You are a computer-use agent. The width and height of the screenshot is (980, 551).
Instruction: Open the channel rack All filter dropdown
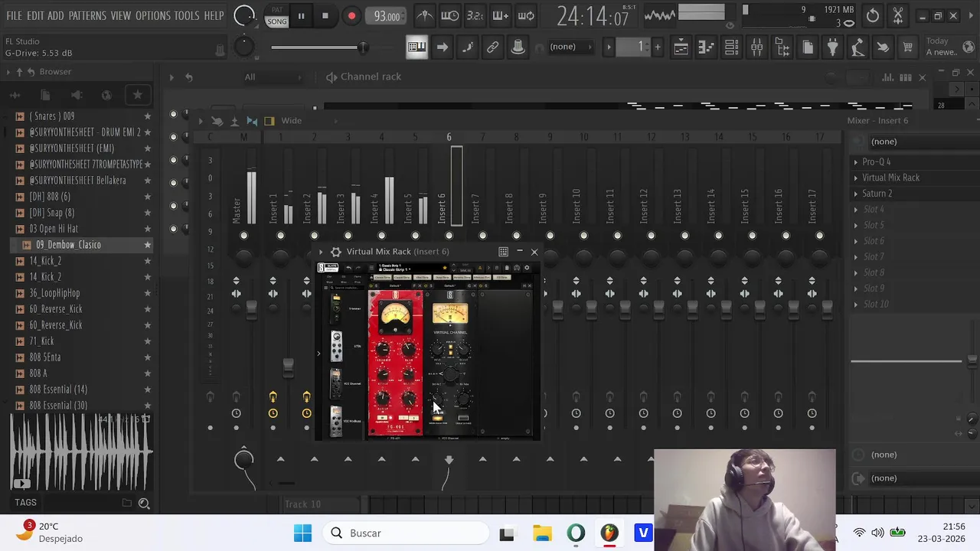[x=272, y=77]
